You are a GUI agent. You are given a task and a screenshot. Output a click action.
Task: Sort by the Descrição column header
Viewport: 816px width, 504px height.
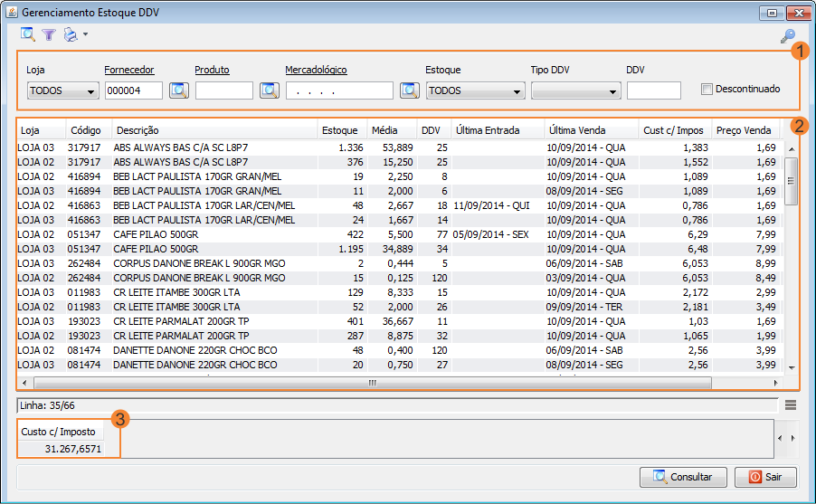pyautogui.click(x=214, y=130)
